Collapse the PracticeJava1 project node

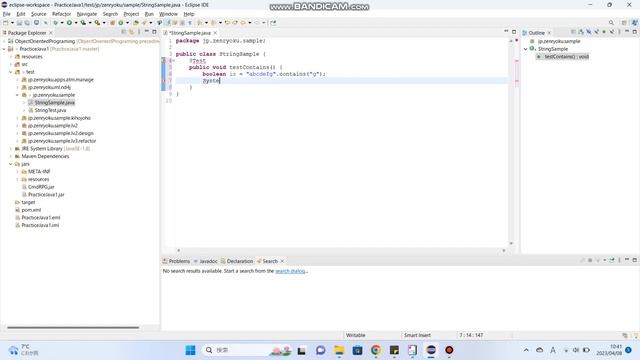coord(4,49)
